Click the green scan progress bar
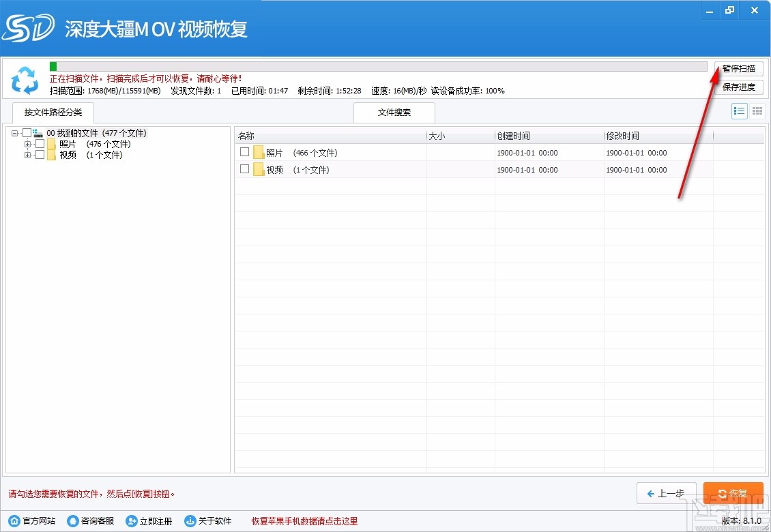Viewport: 771px width, 532px height. [x=53, y=65]
